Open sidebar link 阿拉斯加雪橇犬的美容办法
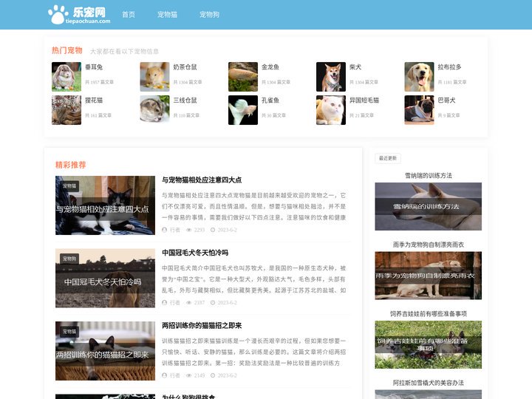This screenshot has height=399, width=532. 428,383
